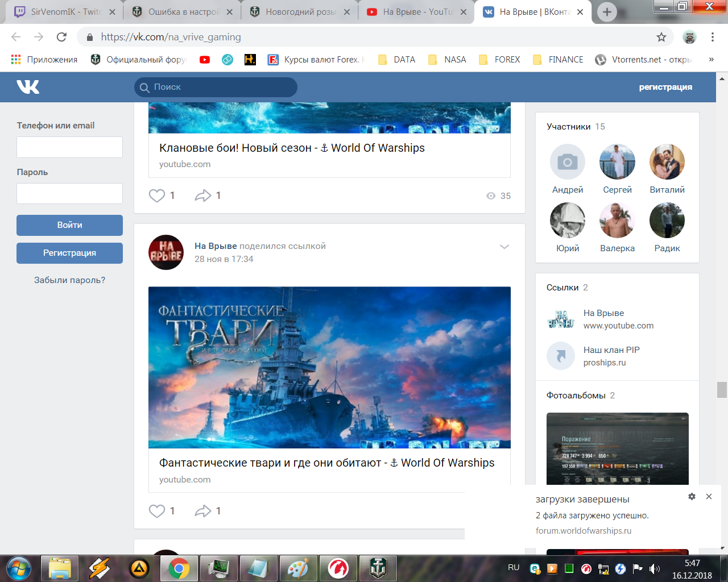Open forum.worldofwarships.ru in download notification
Viewport: 728px width, 582px height.
pyautogui.click(x=583, y=531)
